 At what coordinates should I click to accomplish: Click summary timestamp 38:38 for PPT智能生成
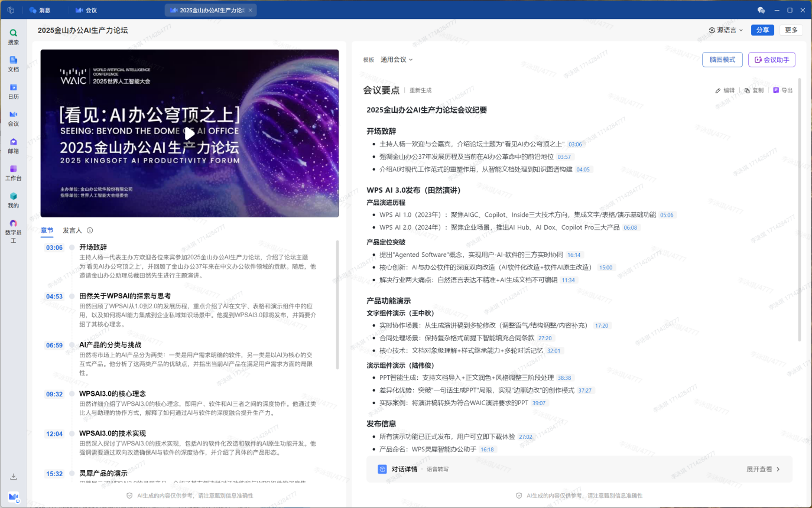coord(565,377)
